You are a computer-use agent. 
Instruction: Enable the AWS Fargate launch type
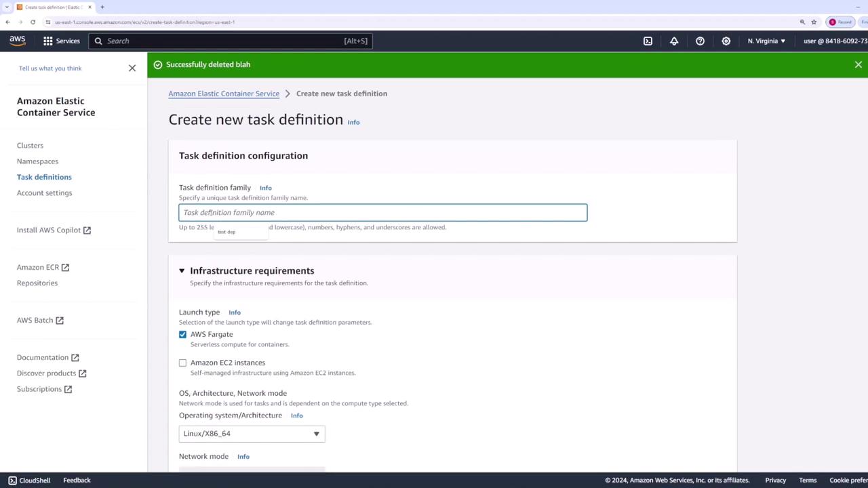[182, 334]
